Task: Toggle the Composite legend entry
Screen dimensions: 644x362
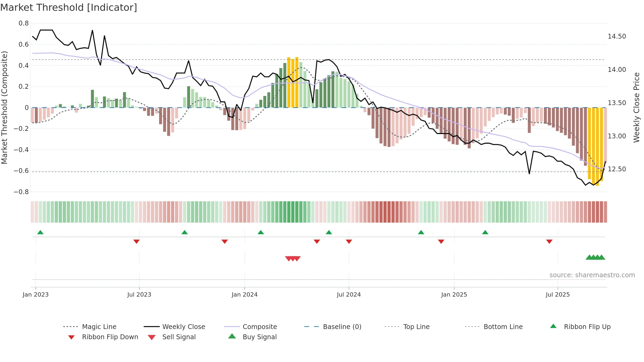Action: (x=250, y=327)
